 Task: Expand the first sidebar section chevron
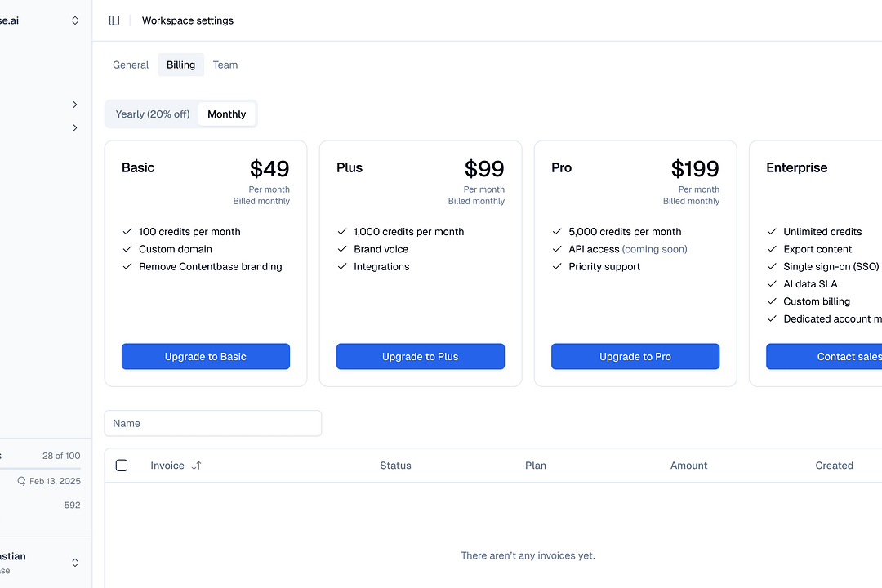pyautogui.click(x=74, y=105)
